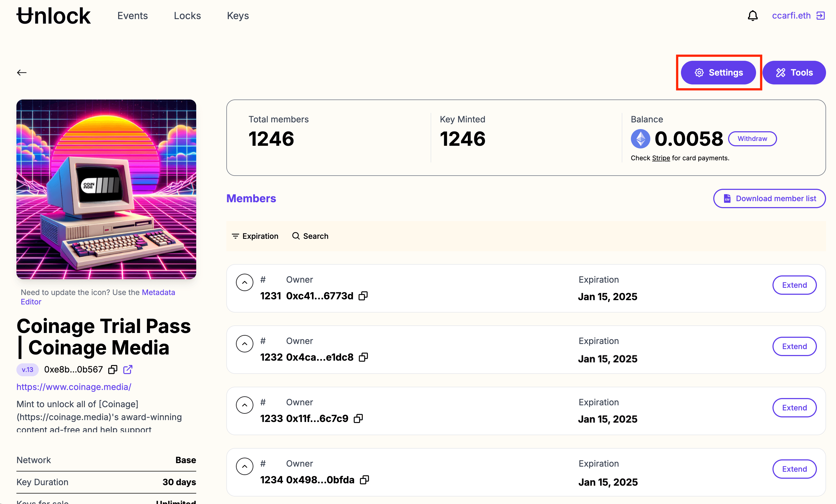Open the Stripe link
This screenshot has height=504, width=836.
(x=661, y=158)
